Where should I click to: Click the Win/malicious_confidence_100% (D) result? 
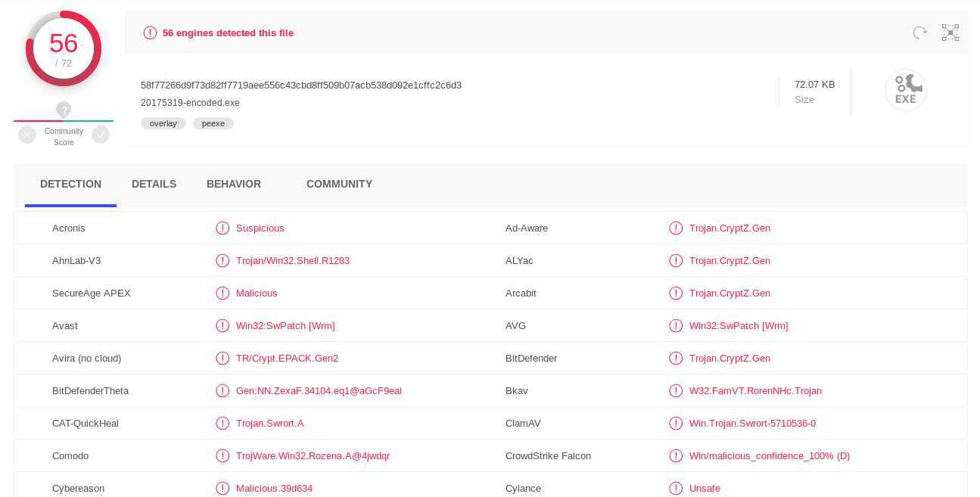click(x=770, y=455)
